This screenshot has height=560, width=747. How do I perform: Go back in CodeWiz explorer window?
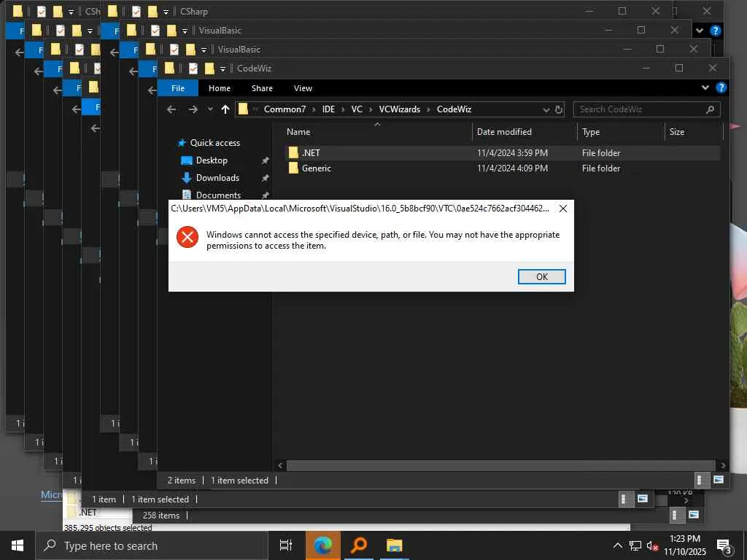click(171, 109)
